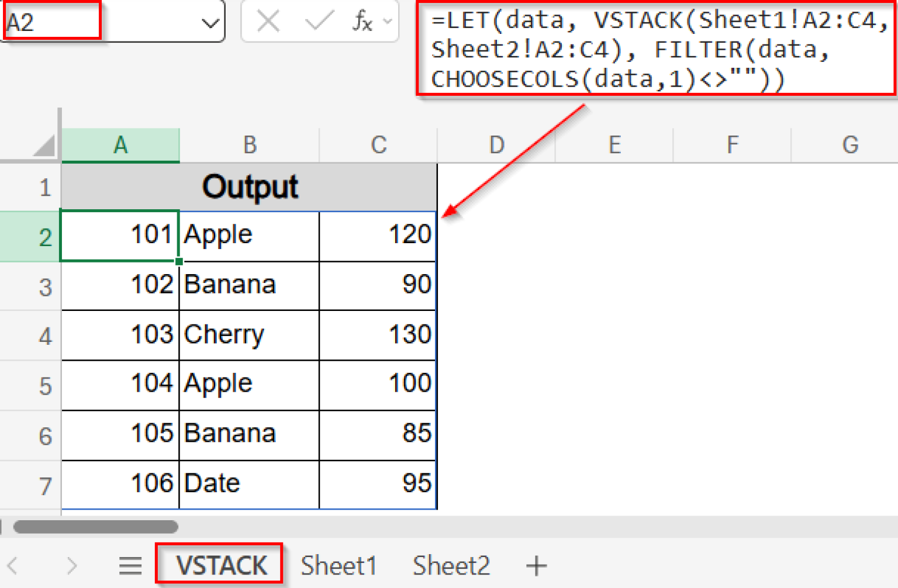Image resolution: width=898 pixels, height=588 pixels.
Task: Add a new worksheet with the plus icon
Action: pos(536,565)
